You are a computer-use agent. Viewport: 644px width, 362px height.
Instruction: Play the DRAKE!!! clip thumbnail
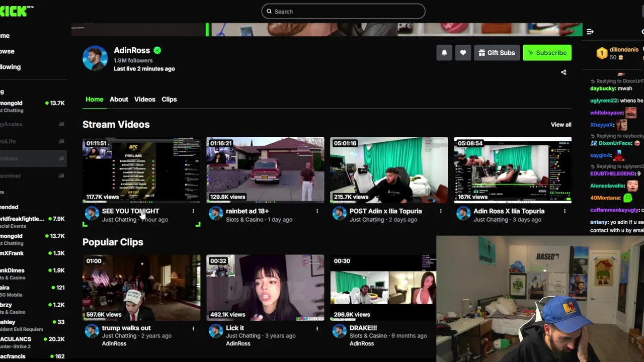tap(383, 288)
